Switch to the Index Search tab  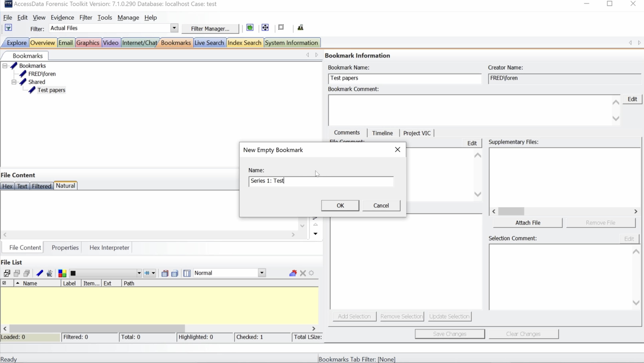click(x=245, y=43)
